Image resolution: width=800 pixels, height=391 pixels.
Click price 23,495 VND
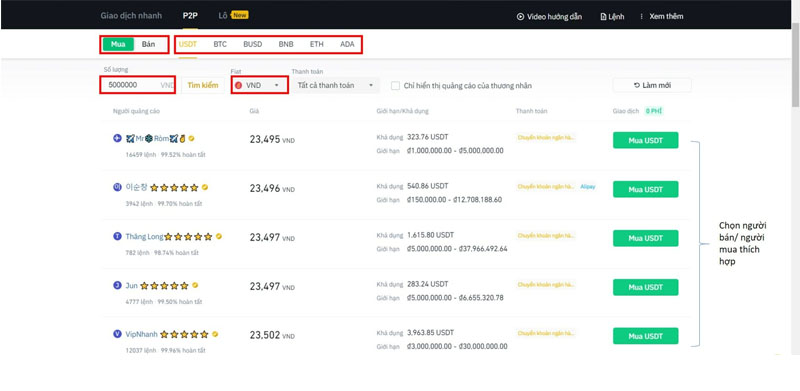tap(272, 139)
